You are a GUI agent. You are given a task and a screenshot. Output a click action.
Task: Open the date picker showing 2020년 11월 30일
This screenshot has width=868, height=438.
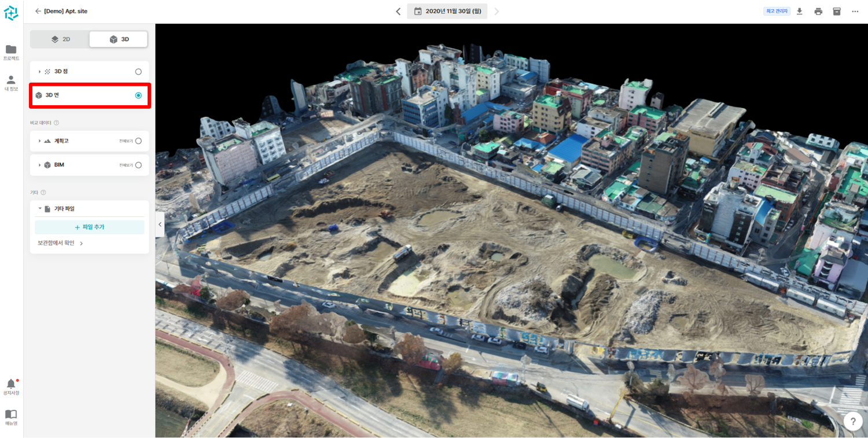pos(447,10)
